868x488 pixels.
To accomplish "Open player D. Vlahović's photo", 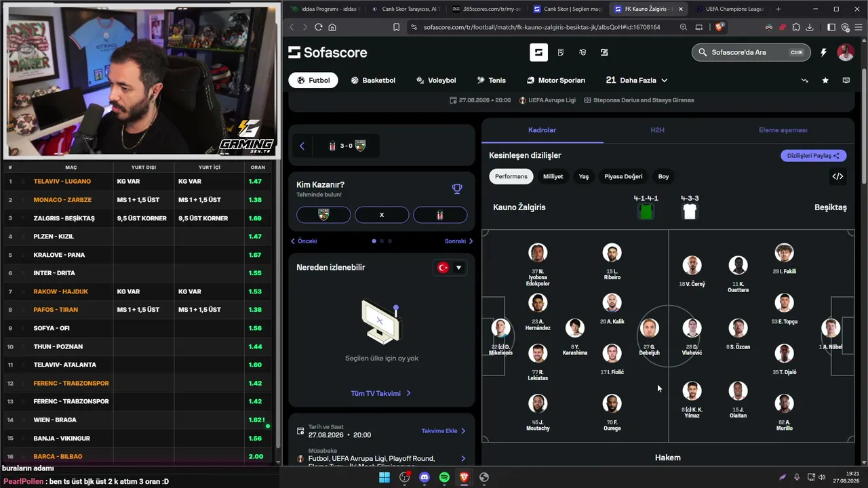I will pos(692,329).
